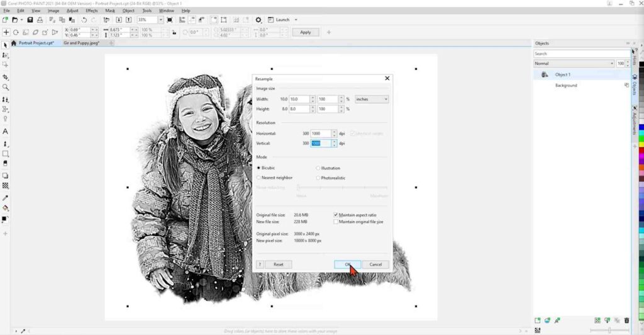Select the Crop tool in toolbox
Screen dimensions: 644x335
point(5,77)
